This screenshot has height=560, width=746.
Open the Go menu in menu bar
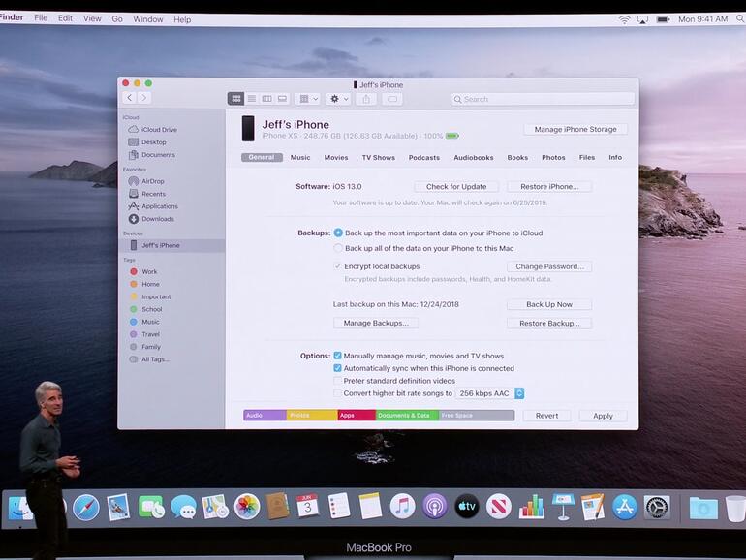click(117, 19)
